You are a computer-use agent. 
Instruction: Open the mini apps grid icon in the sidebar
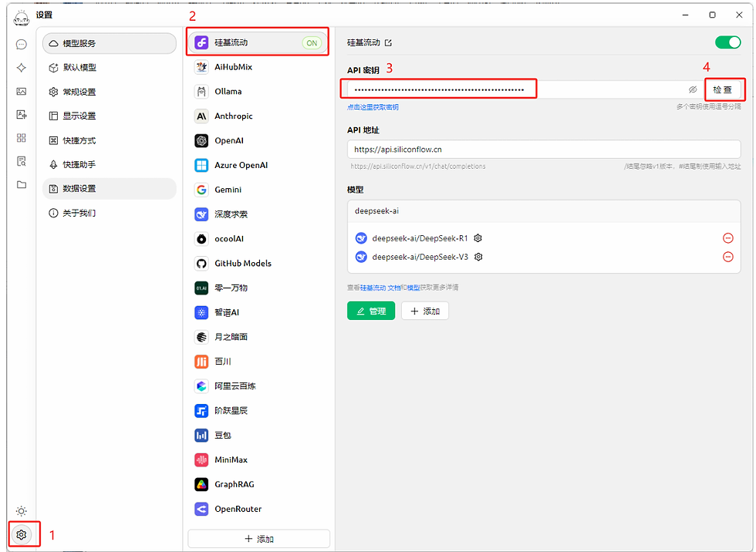22,138
